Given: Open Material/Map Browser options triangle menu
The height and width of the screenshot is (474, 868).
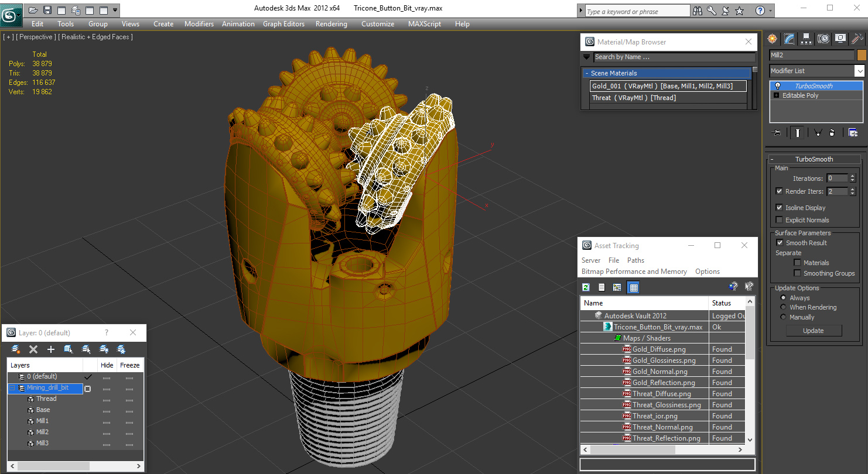Looking at the screenshot, I should (x=586, y=57).
